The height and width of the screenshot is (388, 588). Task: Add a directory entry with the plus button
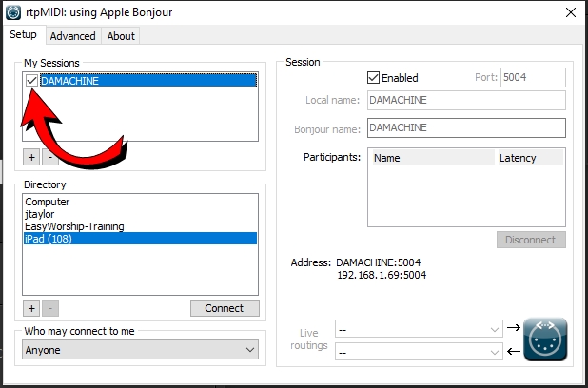(31, 308)
